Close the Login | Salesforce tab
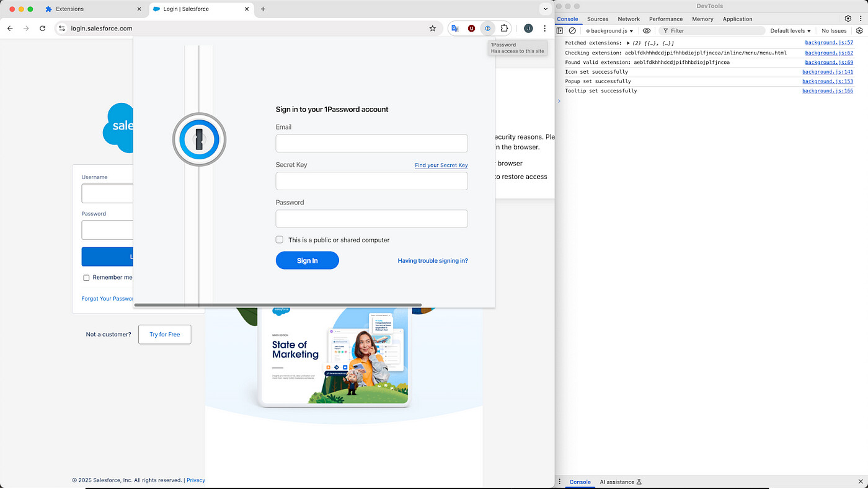 [247, 9]
